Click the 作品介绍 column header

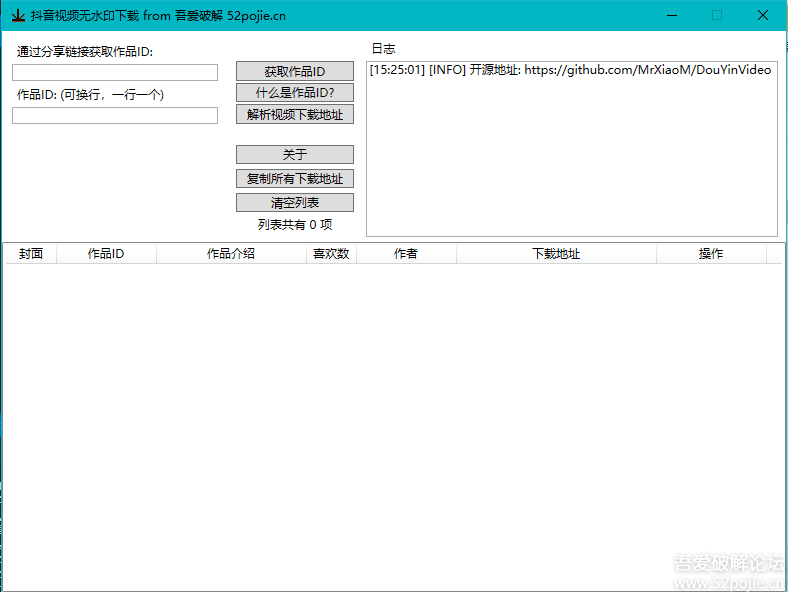pyautogui.click(x=231, y=254)
